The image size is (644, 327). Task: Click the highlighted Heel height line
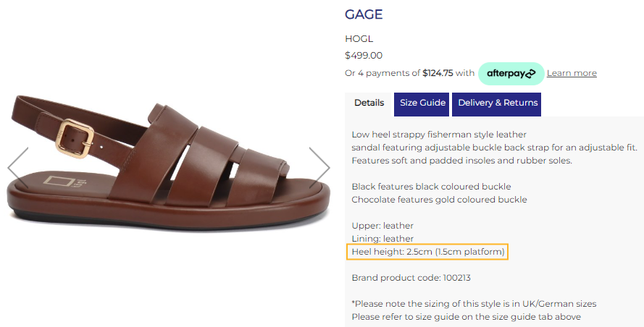point(427,252)
